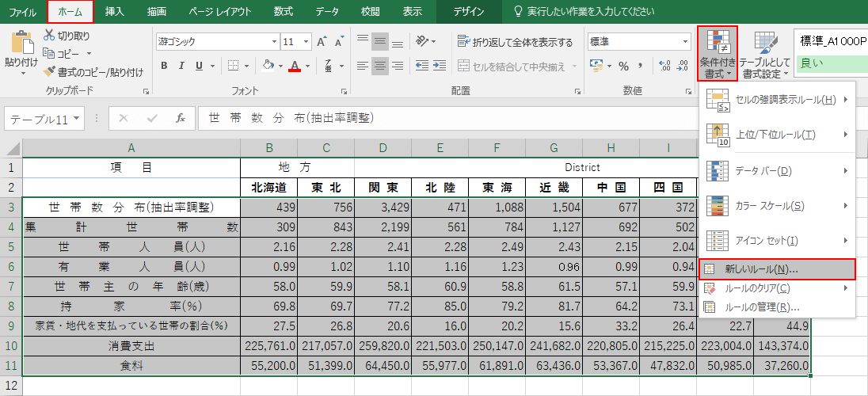Switch to the 数式 tab
This screenshot has height=396, width=868.
click(x=284, y=12)
